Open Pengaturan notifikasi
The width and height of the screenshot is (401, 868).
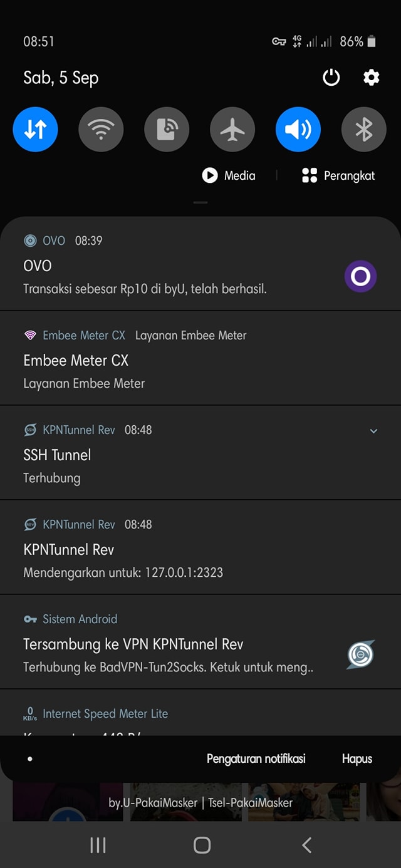pyautogui.click(x=256, y=758)
